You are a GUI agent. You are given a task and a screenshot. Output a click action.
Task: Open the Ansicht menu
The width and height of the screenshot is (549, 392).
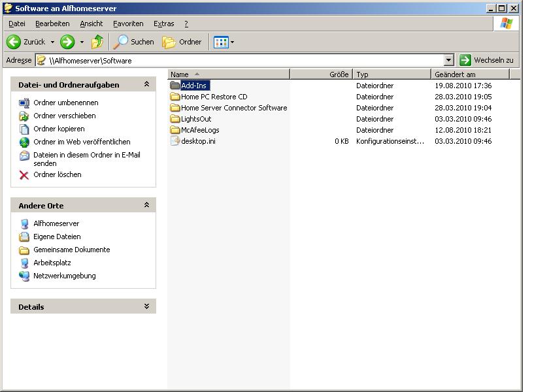pos(91,24)
